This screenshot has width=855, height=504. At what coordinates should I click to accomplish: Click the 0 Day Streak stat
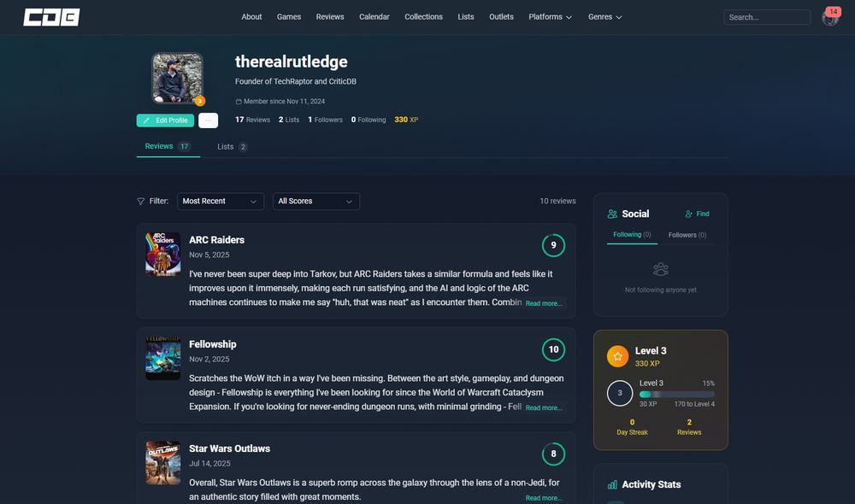tap(632, 427)
